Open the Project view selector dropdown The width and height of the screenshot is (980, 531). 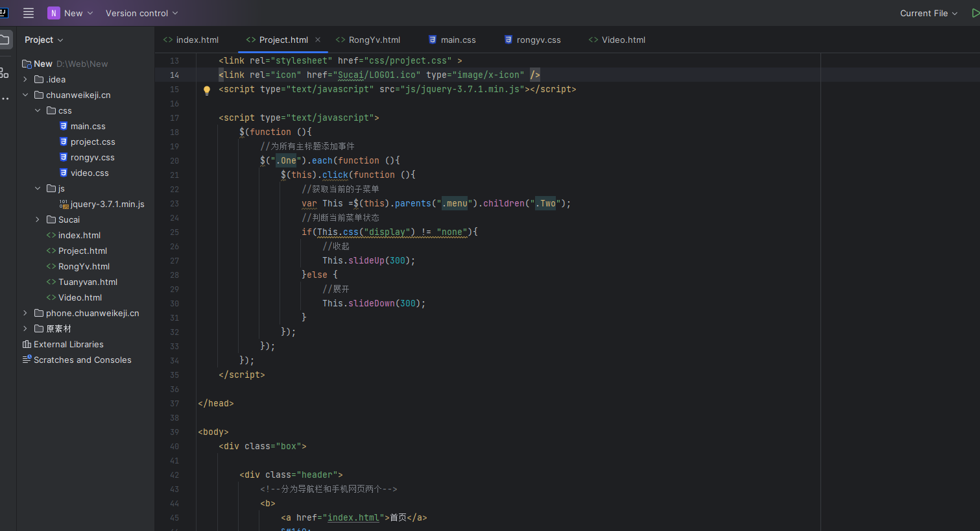pos(44,40)
